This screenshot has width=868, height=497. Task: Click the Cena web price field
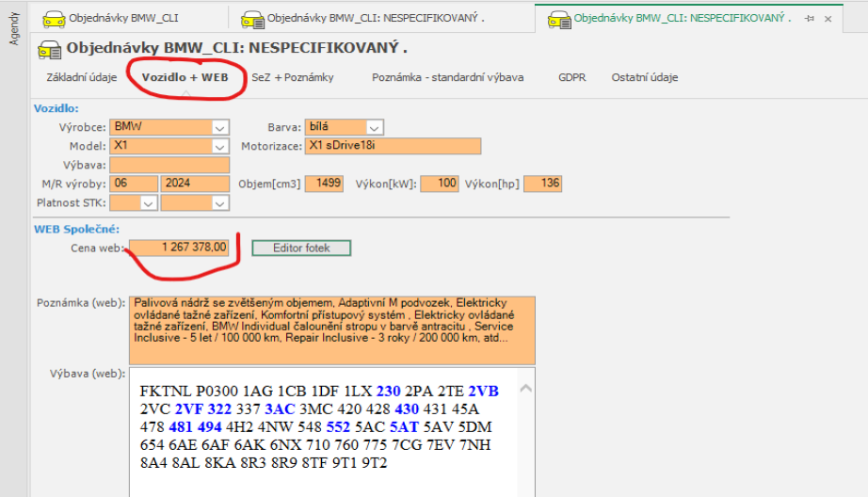click(179, 248)
